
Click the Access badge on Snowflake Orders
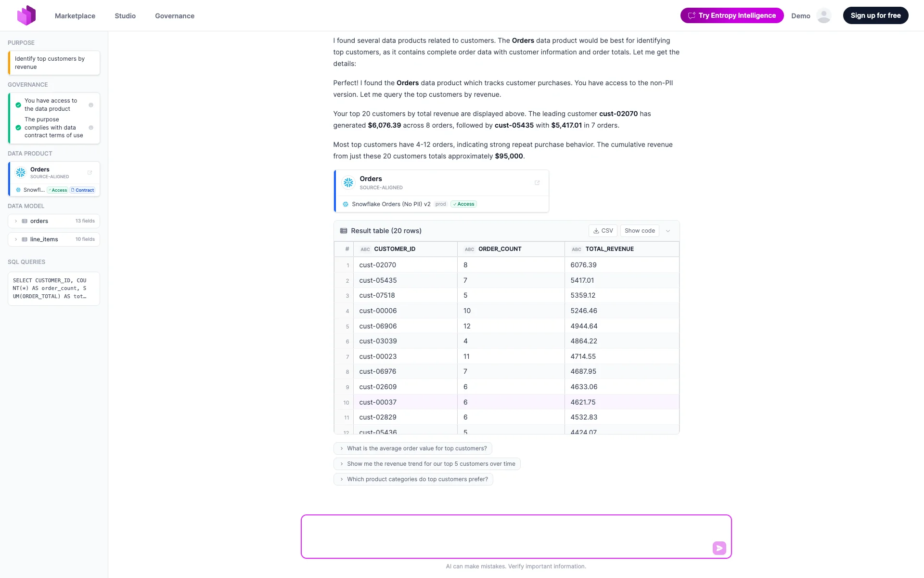(x=463, y=204)
